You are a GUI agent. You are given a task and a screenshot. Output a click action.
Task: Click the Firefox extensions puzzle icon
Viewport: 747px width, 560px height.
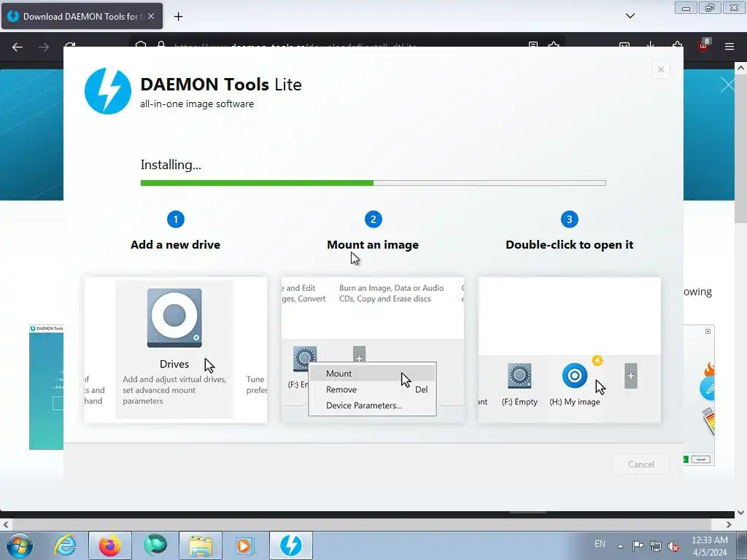click(677, 44)
